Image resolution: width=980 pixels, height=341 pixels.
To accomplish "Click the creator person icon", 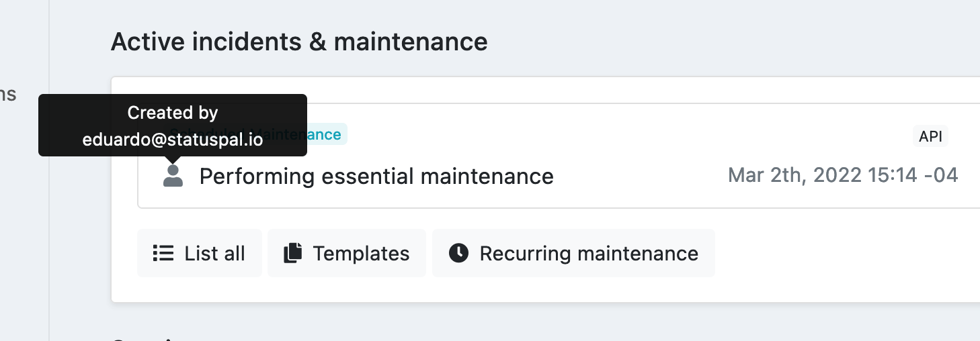I will coord(173,176).
